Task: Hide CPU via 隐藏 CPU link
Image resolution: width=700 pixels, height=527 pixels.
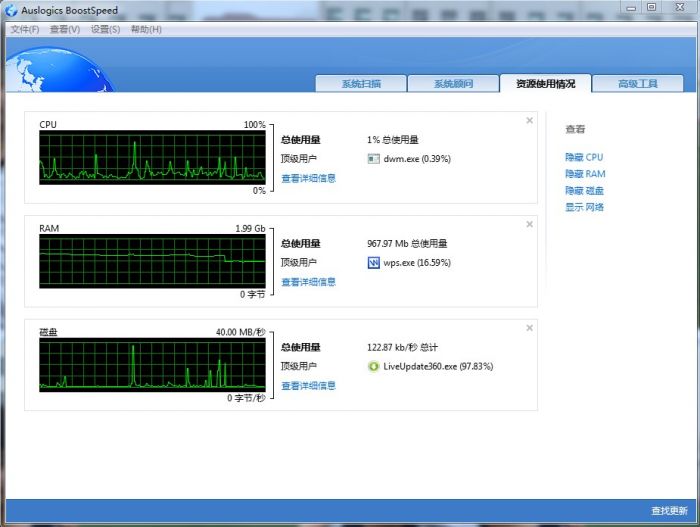Action: tap(584, 157)
